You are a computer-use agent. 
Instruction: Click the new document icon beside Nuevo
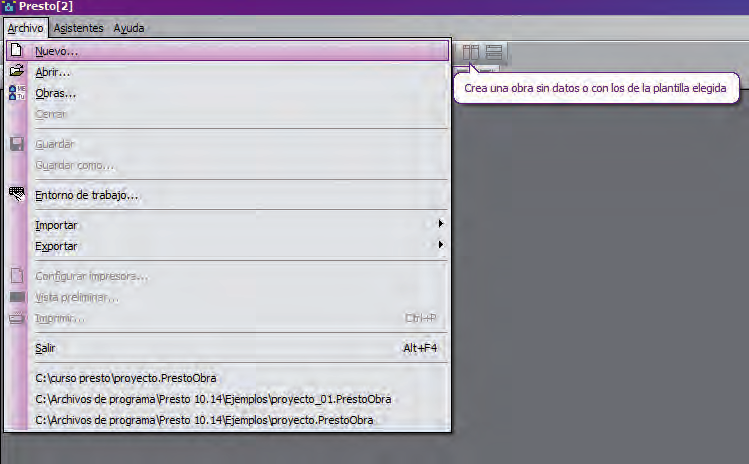pos(16,50)
